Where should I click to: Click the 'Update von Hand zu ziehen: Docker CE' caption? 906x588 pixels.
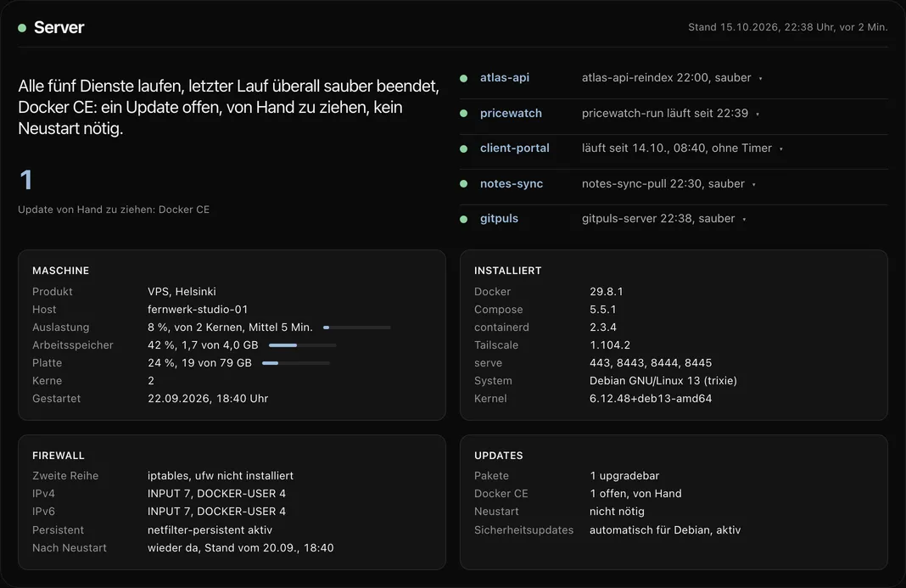(114, 210)
